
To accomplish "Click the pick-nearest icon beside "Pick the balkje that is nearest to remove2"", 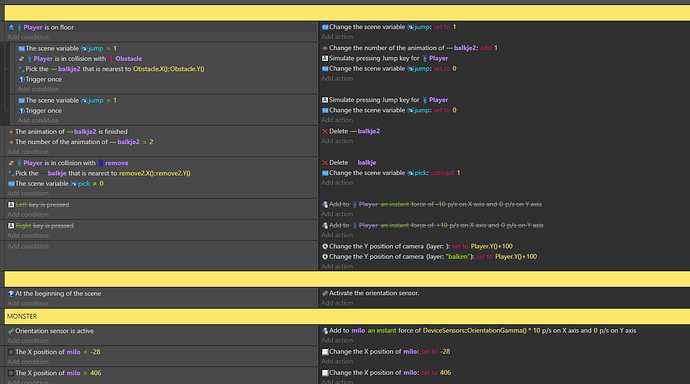I will coord(11,173).
